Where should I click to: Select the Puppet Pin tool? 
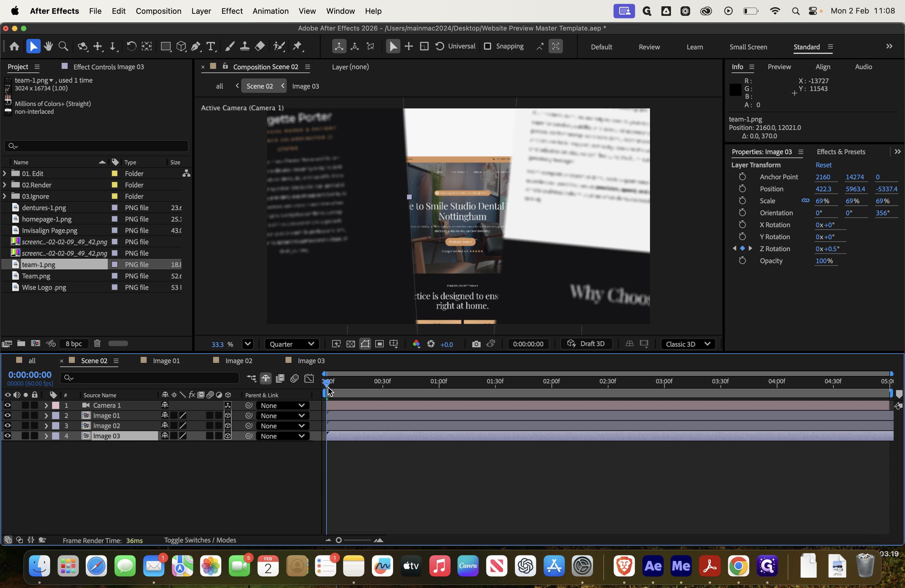[x=297, y=46]
